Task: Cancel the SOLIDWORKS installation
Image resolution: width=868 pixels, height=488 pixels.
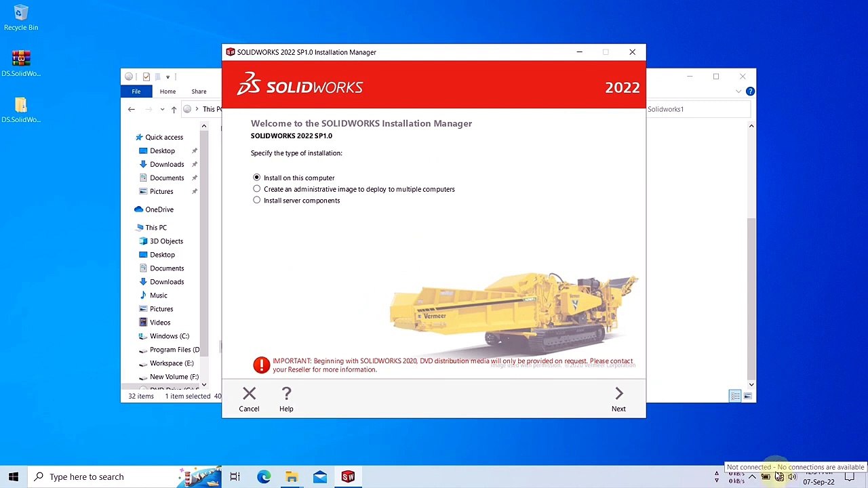Action: click(x=249, y=399)
